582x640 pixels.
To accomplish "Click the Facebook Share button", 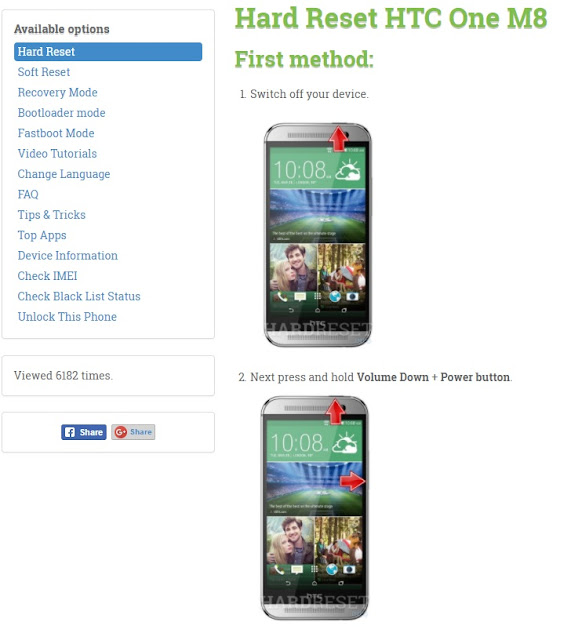I will click(x=84, y=432).
